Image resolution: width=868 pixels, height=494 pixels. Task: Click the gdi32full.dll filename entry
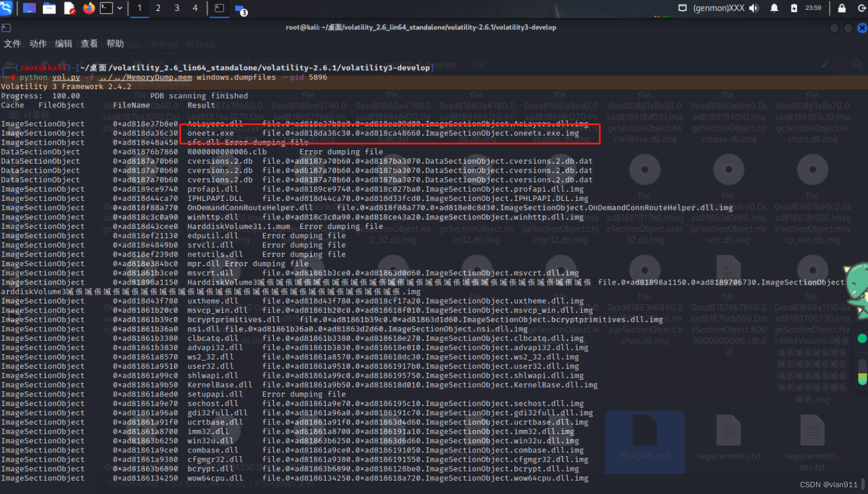(x=218, y=413)
